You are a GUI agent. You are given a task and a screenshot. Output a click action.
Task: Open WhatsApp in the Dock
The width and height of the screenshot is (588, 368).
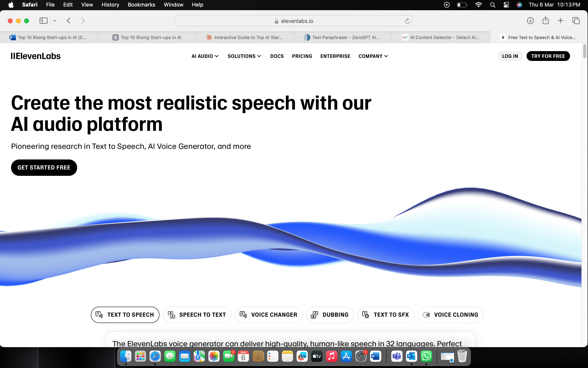click(426, 356)
